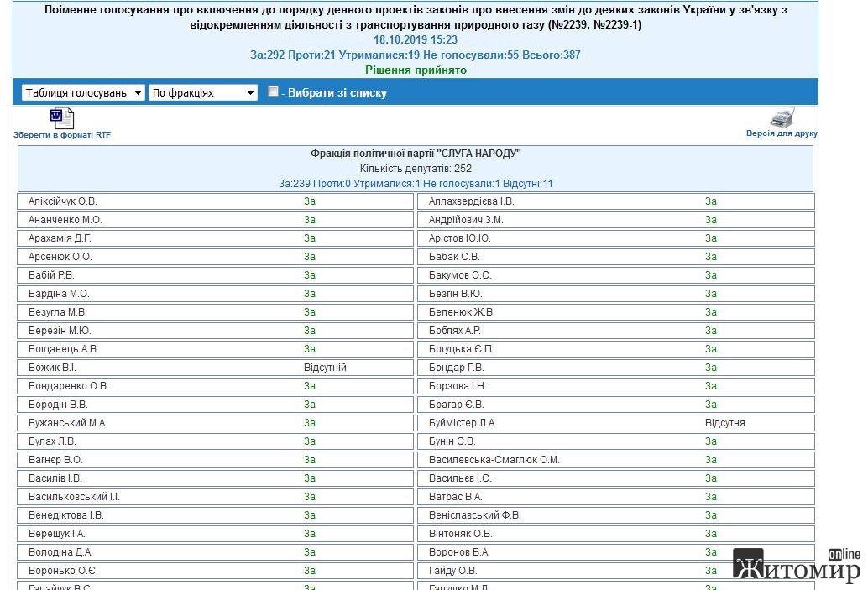The height and width of the screenshot is (590, 868).
Task: Click the 'За' vote of Вінтоняк О.В.
Action: tap(711, 534)
